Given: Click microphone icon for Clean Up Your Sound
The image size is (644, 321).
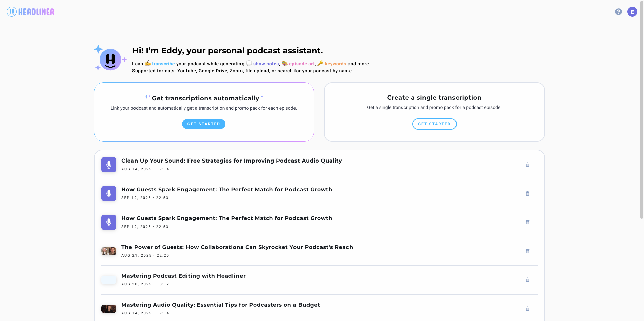Looking at the screenshot, I should click(x=109, y=165).
